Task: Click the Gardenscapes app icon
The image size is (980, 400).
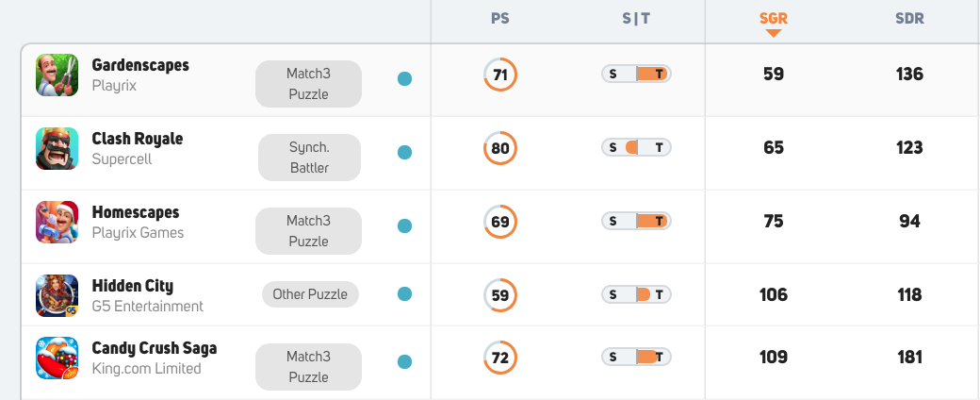Action: (x=57, y=75)
